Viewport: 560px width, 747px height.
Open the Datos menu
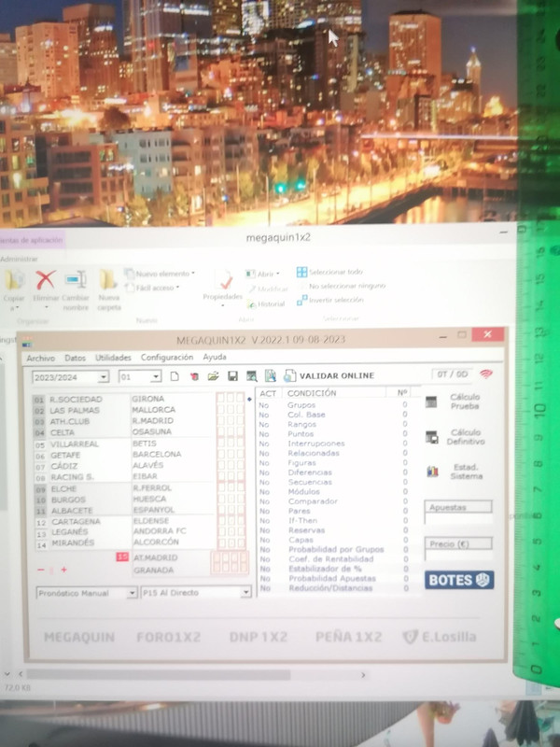point(76,358)
